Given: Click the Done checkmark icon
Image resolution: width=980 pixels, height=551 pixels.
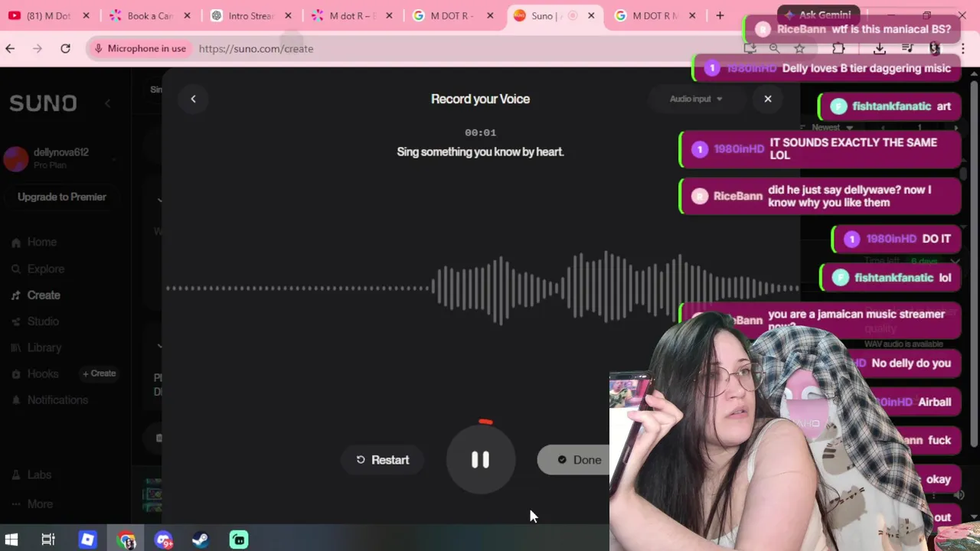Looking at the screenshot, I should 562,460.
